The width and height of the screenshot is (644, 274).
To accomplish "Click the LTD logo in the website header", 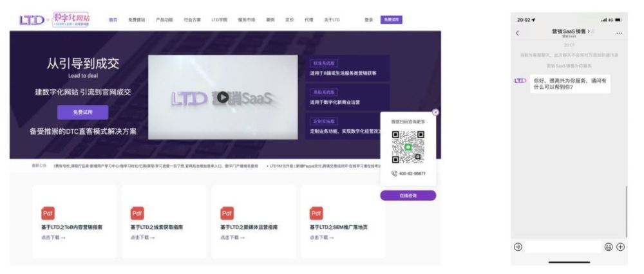I will click(32, 20).
